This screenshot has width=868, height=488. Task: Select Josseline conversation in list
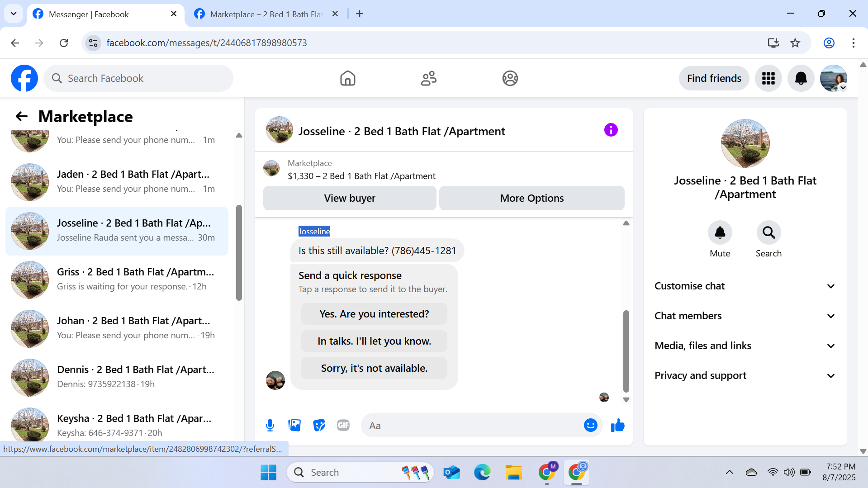pos(117,231)
